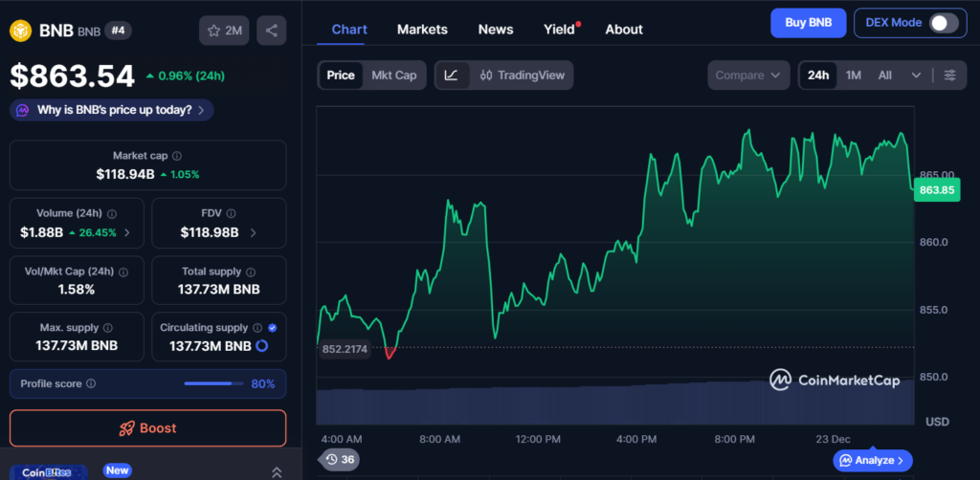The image size is (980, 480).
Task: Select the 1M time range
Action: click(x=853, y=76)
